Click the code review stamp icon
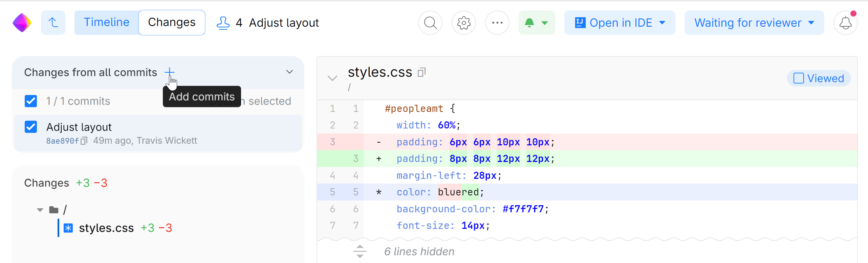Viewport: 868px width, 263px height. (x=223, y=23)
